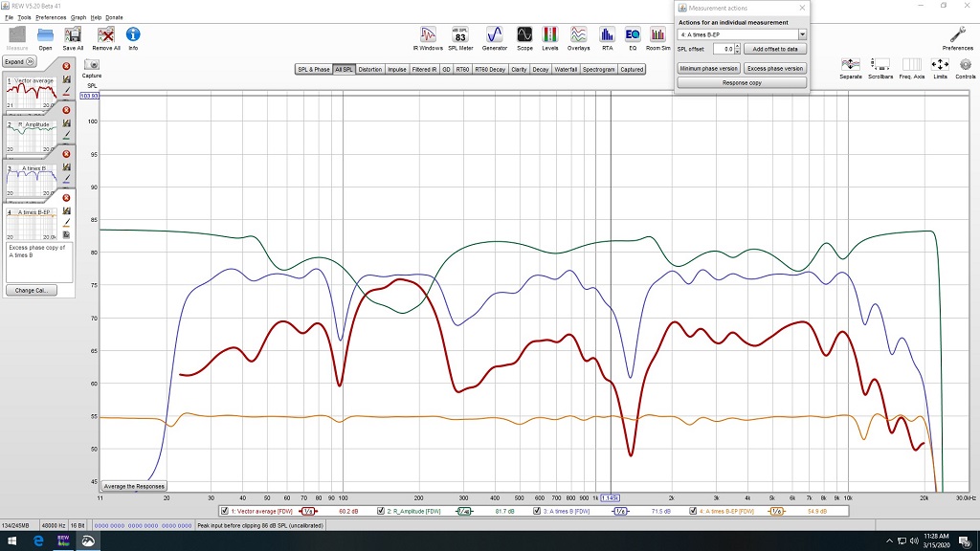Open graph Limits settings
Viewport: 980px width, 551px height.
click(x=940, y=65)
